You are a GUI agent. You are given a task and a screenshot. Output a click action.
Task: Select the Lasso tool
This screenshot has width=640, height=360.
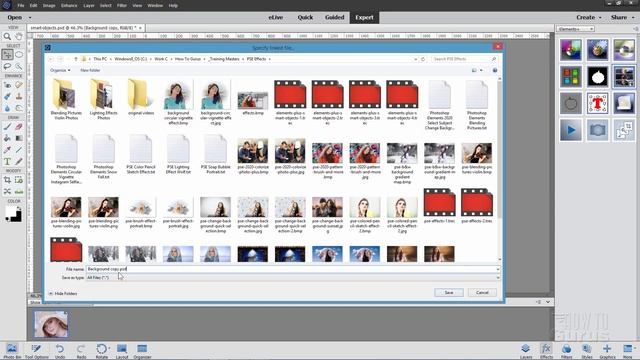[7, 66]
